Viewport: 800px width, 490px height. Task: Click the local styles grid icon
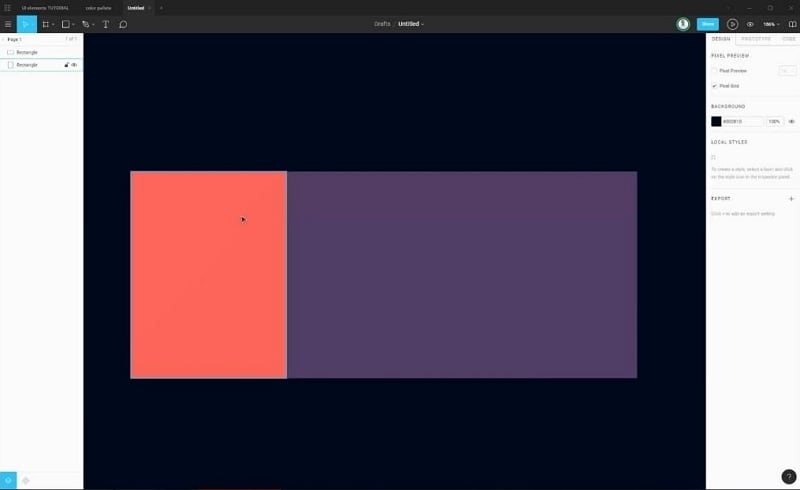[713, 157]
